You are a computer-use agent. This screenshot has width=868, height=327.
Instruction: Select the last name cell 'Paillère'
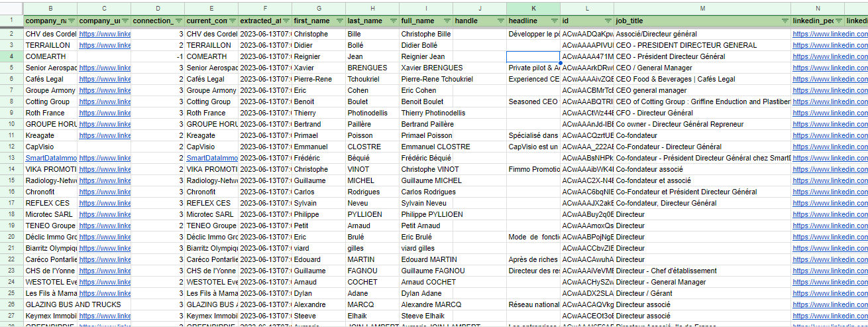[372, 124]
